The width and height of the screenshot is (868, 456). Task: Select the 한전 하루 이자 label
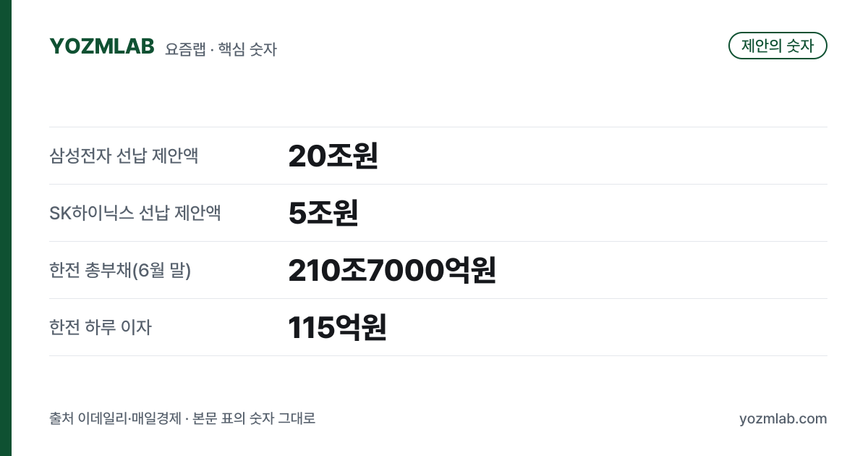point(101,327)
